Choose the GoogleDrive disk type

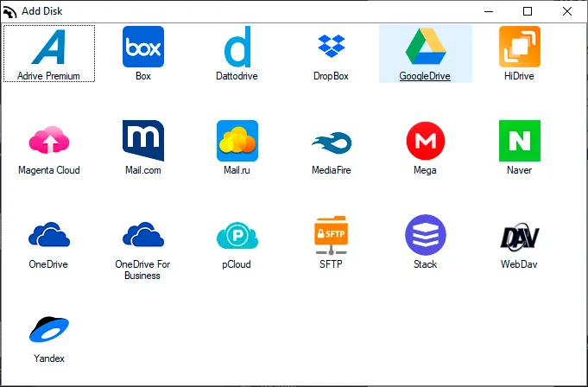[426, 47]
